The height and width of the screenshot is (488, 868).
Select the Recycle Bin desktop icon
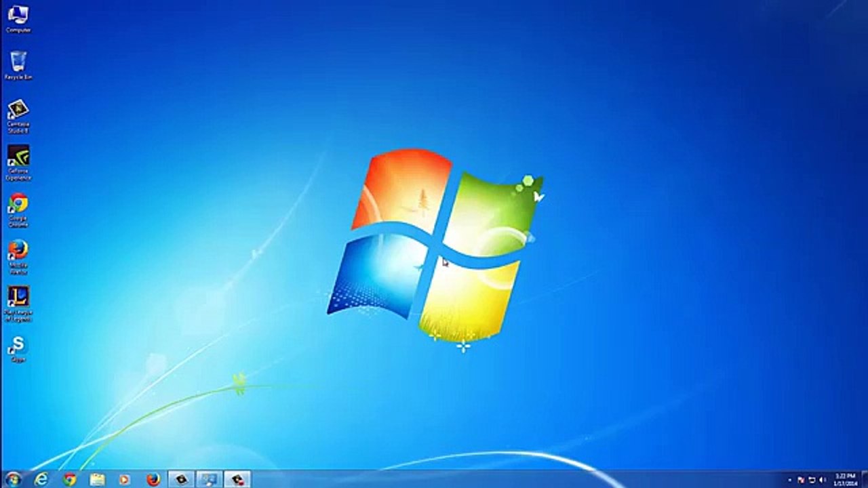18,66
